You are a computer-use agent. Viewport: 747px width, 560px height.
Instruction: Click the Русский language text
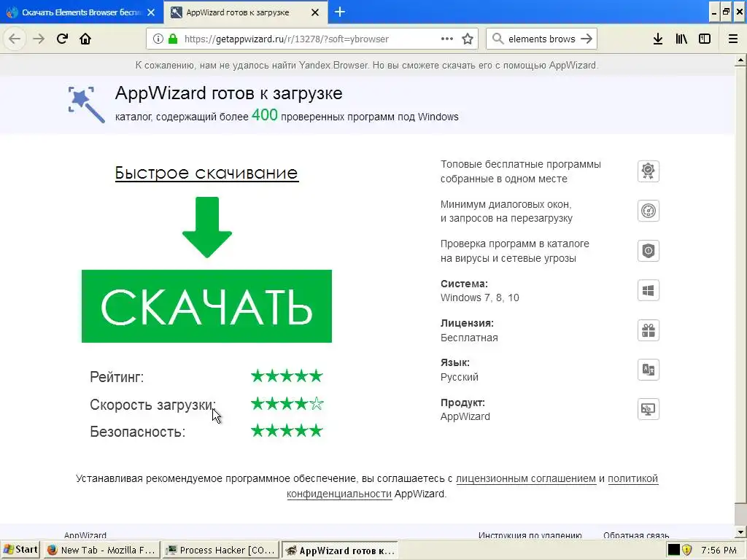(460, 377)
